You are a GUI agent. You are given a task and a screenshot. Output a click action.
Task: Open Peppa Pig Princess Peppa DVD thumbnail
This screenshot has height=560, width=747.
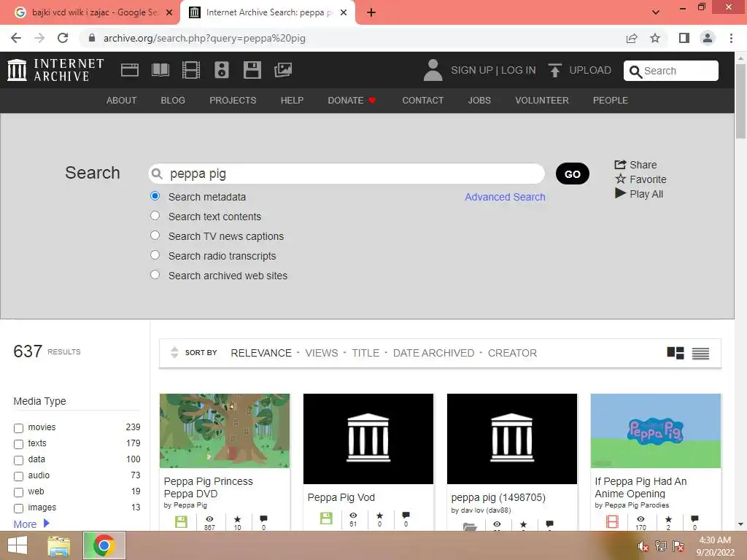(225, 430)
